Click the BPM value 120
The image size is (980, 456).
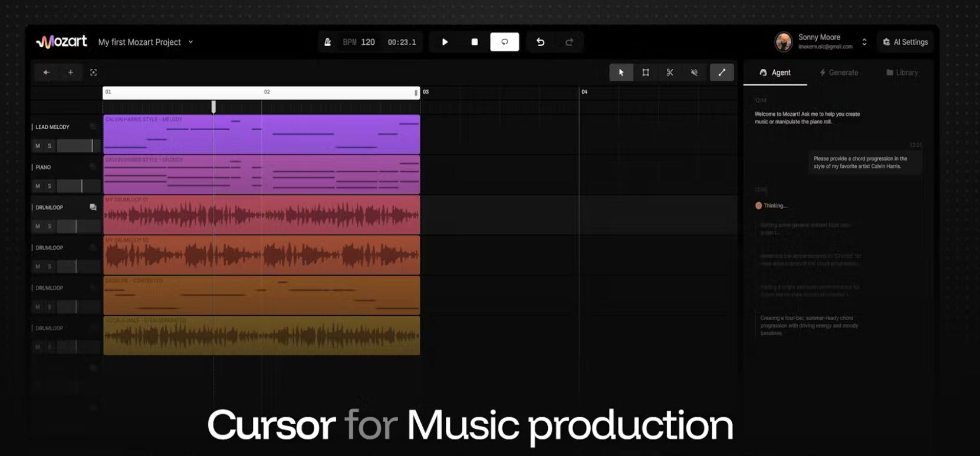click(x=368, y=42)
